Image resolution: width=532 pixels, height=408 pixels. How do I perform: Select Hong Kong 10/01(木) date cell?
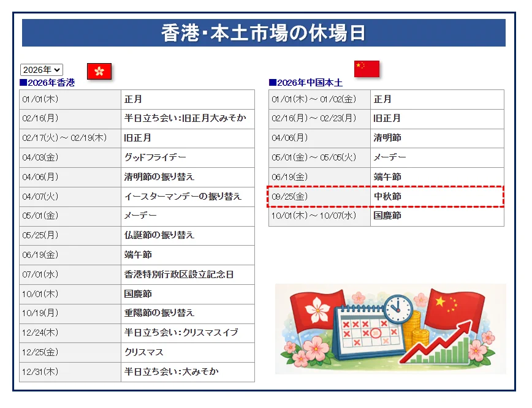[70, 294]
